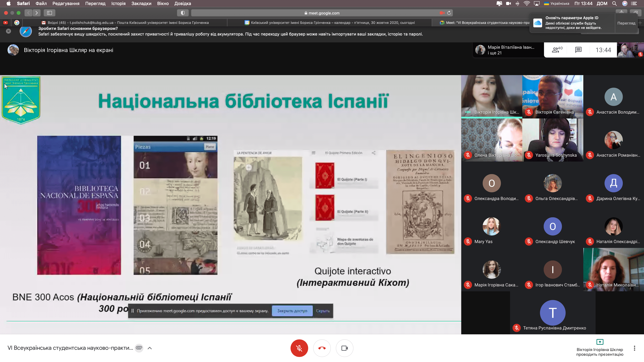Open macOS Control Center menu

[634, 3]
